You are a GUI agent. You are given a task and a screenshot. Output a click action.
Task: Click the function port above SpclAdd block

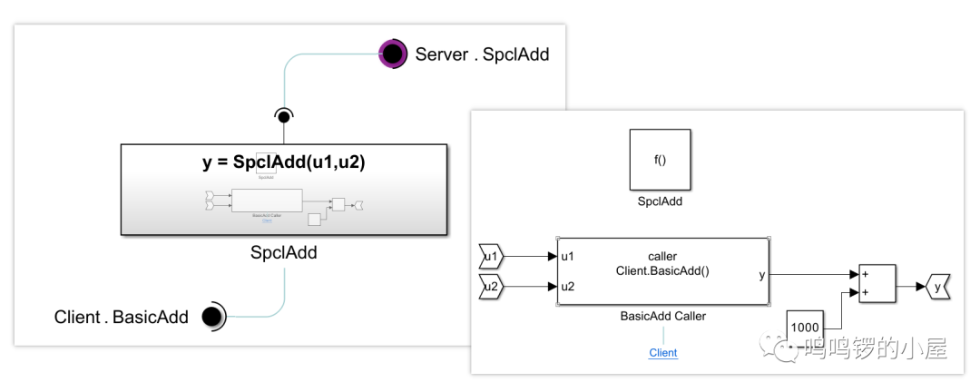283,116
